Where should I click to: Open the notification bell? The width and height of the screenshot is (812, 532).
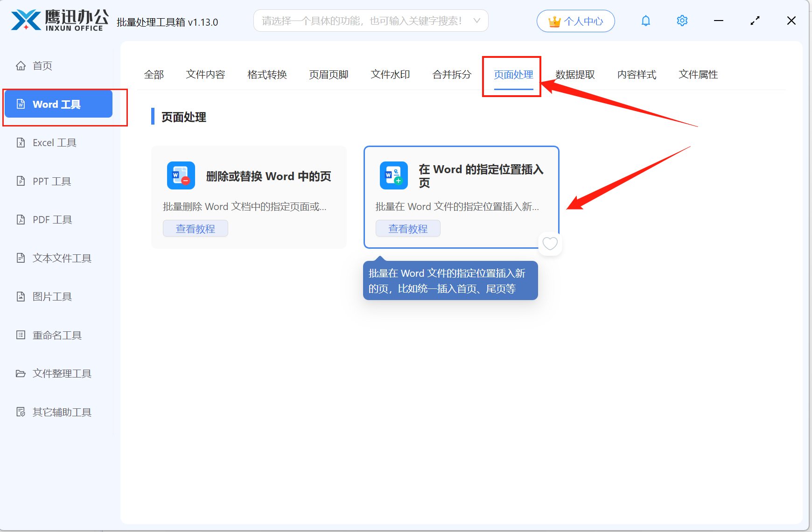[645, 21]
